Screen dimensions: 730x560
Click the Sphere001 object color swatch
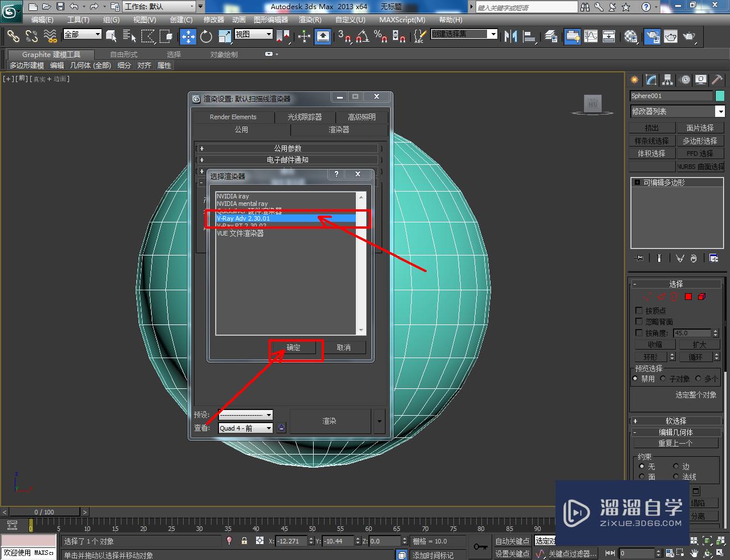(720, 96)
